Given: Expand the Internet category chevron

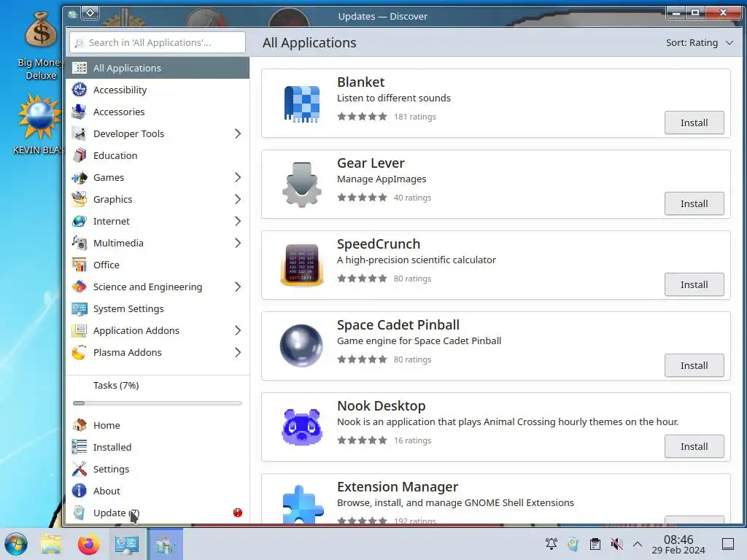Looking at the screenshot, I should (x=238, y=221).
